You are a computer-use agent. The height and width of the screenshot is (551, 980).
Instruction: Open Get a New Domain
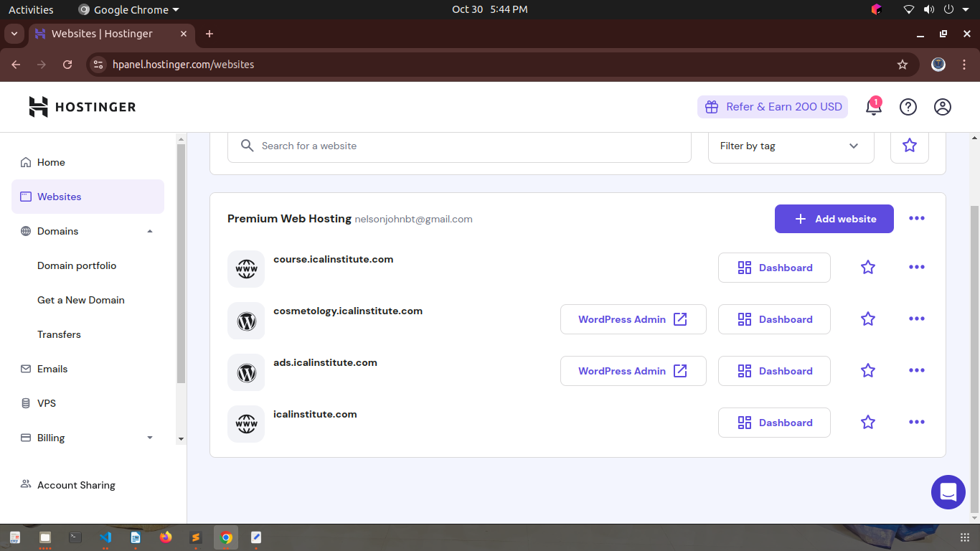tap(81, 300)
